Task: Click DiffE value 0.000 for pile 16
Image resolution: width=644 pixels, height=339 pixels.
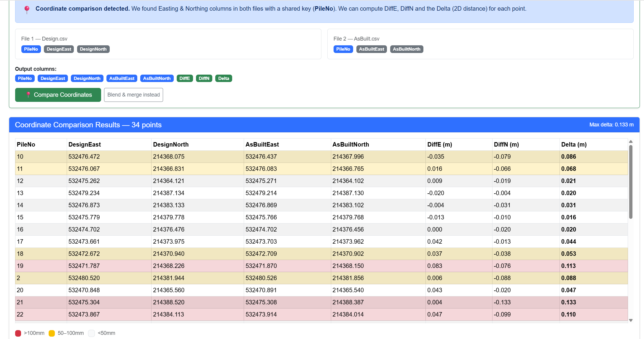Action: tap(435, 229)
